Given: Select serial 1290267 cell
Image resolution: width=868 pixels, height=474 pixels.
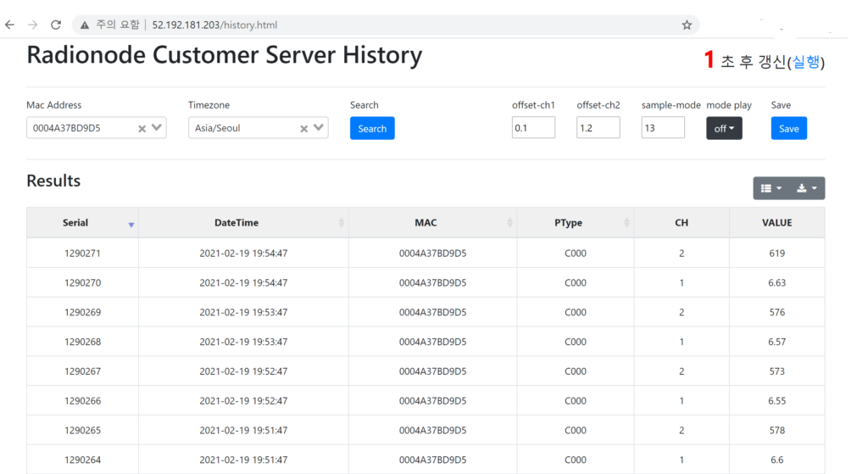Looking at the screenshot, I should click(x=82, y=371).
